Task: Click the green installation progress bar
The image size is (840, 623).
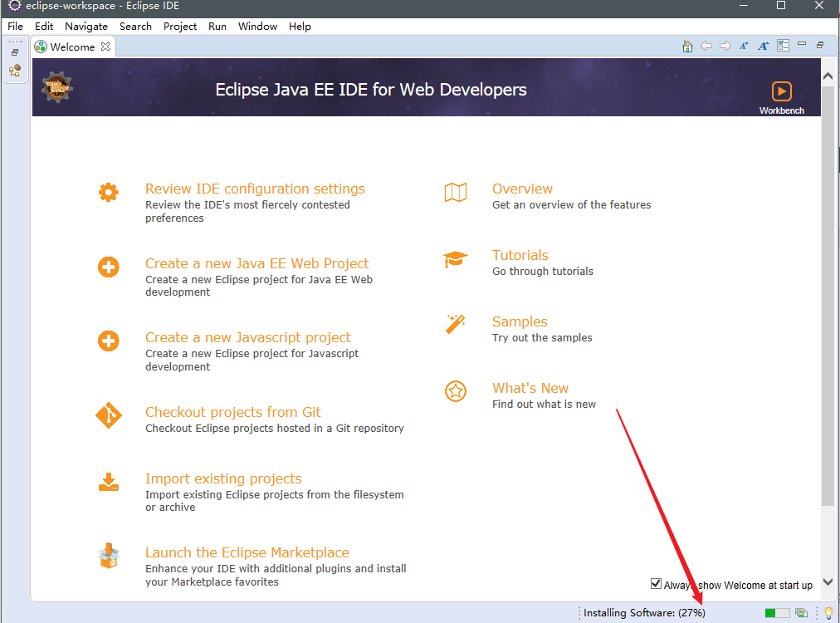Action: 777,612
